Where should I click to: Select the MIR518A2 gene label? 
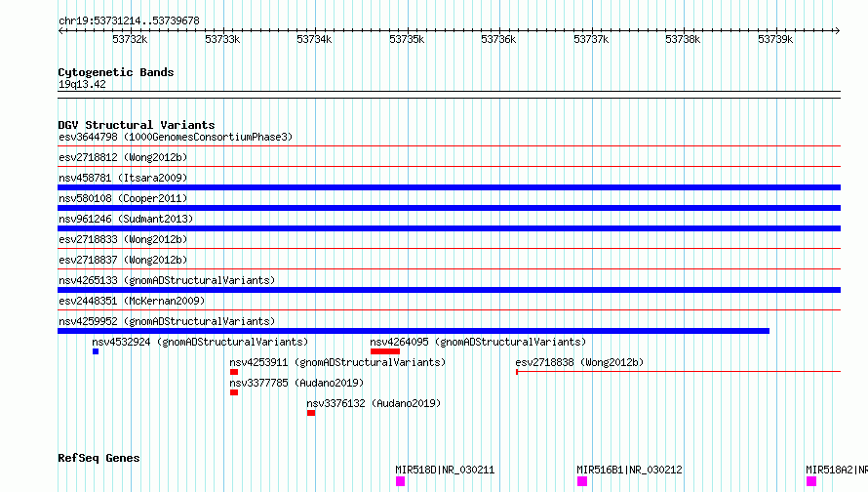[837, 470]
